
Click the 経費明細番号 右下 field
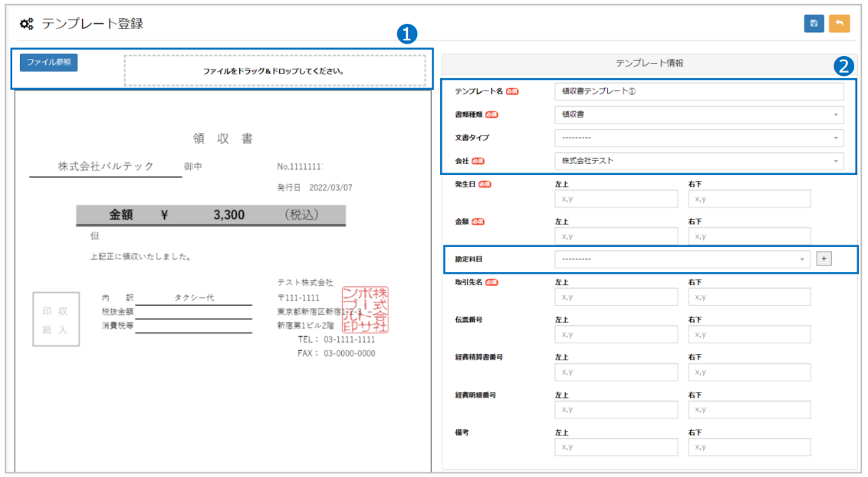point(749,409)
